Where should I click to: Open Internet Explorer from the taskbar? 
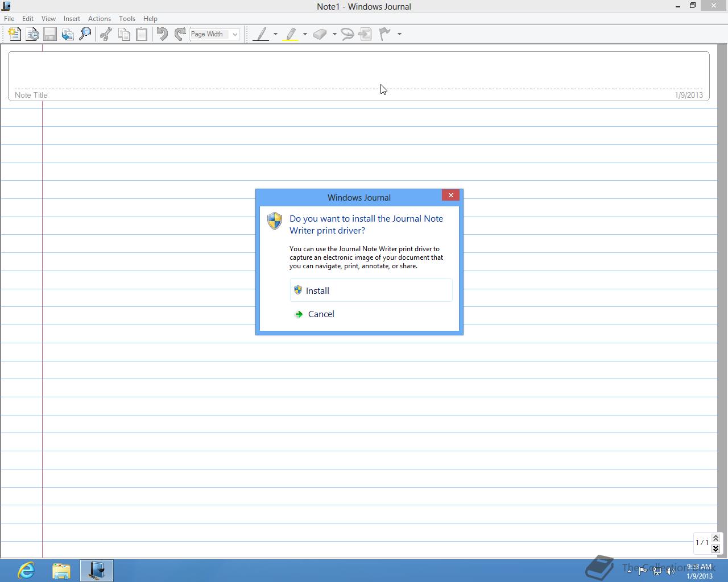pyautogui.click(x=26, y=570)
